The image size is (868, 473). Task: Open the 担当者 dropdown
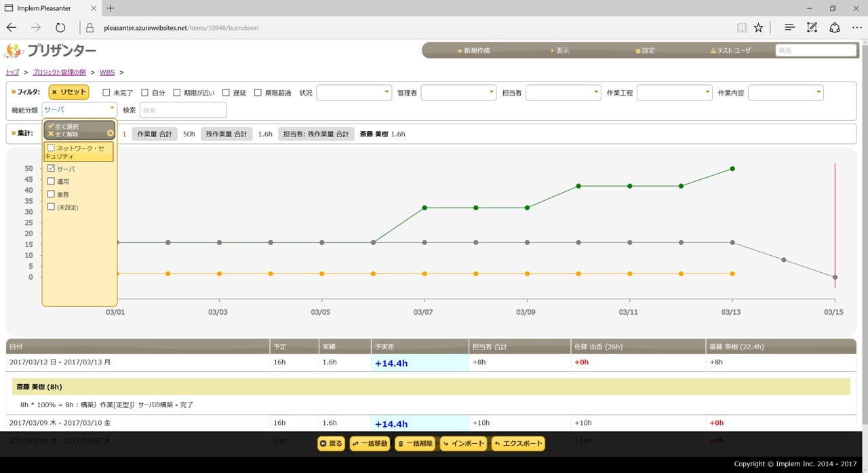click(564, 92)
